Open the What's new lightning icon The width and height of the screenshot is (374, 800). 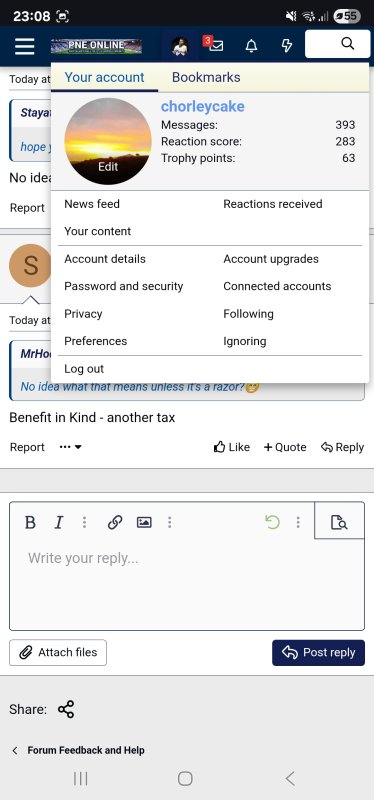point(287,46)
